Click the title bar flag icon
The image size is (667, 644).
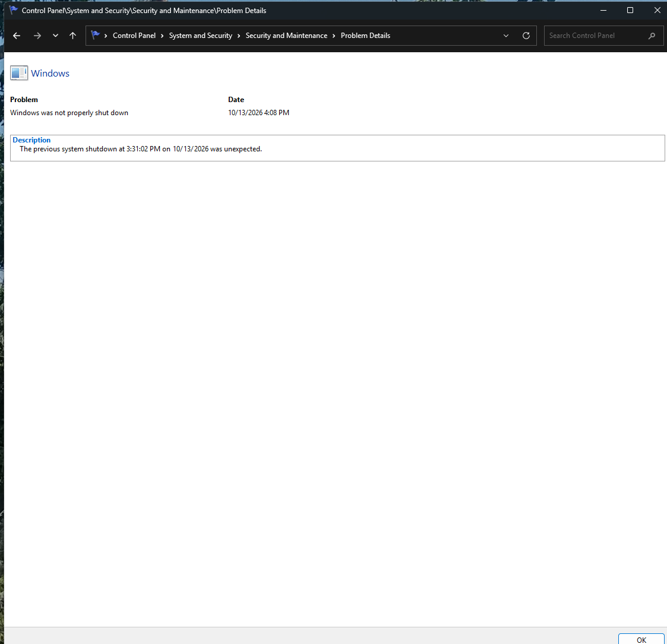(13, 10)
